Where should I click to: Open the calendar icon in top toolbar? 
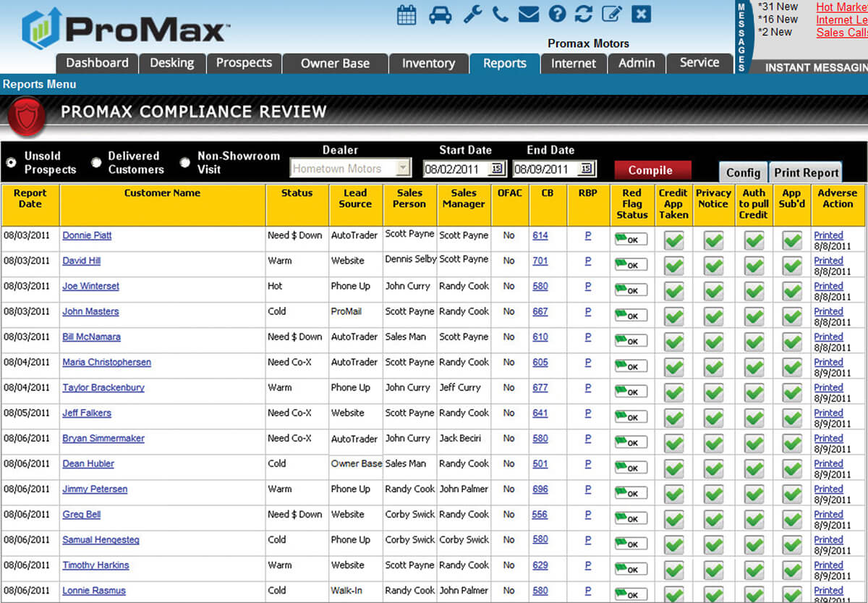(x=407, y=14)
